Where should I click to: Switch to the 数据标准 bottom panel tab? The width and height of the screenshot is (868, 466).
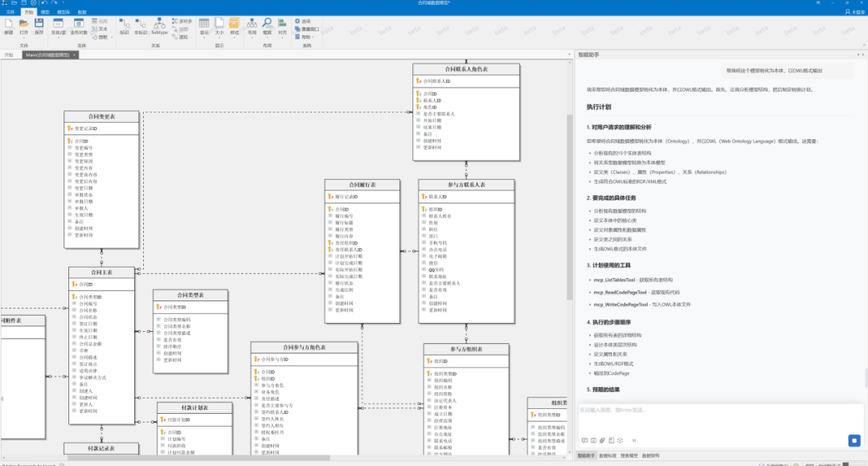pyautogui.click(x=608, y=456)
